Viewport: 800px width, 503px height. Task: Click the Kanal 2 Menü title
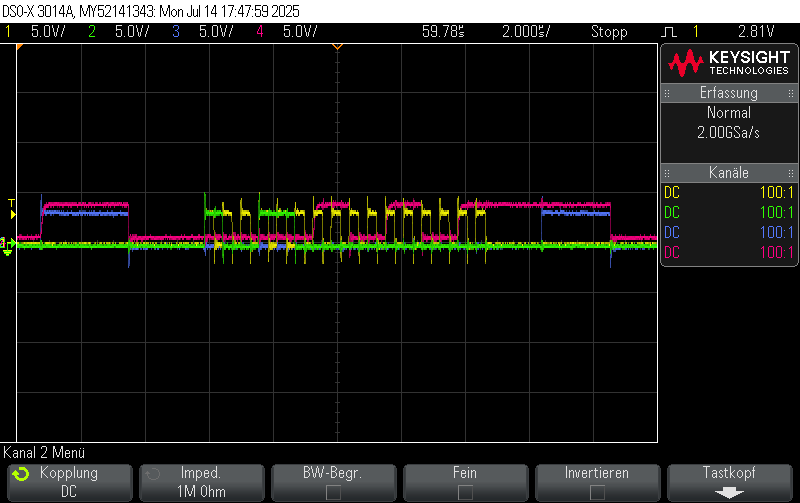(44, 452)
